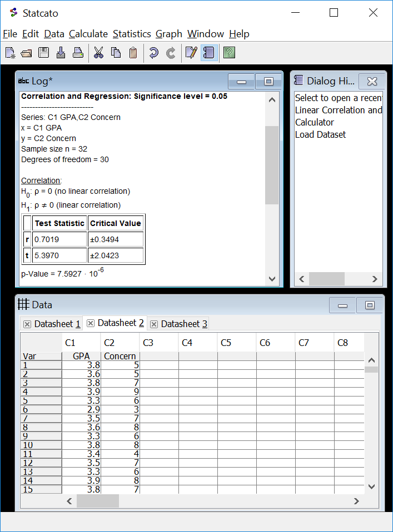Click the New datasheet toolbar icon
393x532 pixels.
pos(10,53)
